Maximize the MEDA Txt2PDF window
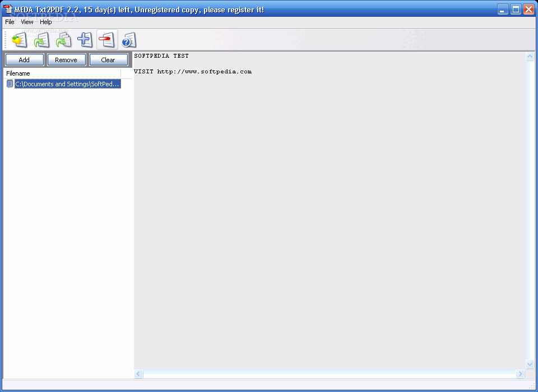Screen dimensions: 538x392 coord(516,10)
